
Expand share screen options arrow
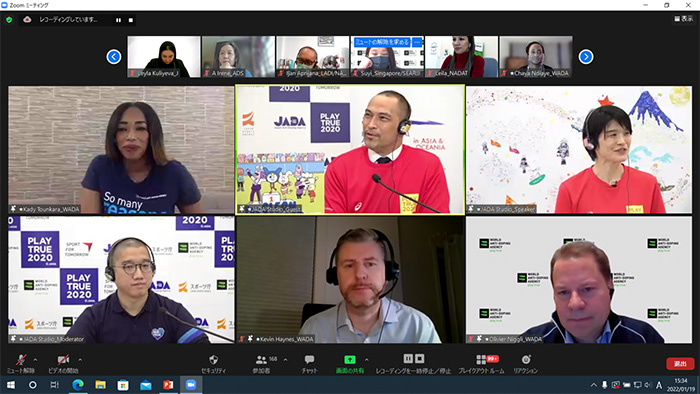click(x=367, y=360)
